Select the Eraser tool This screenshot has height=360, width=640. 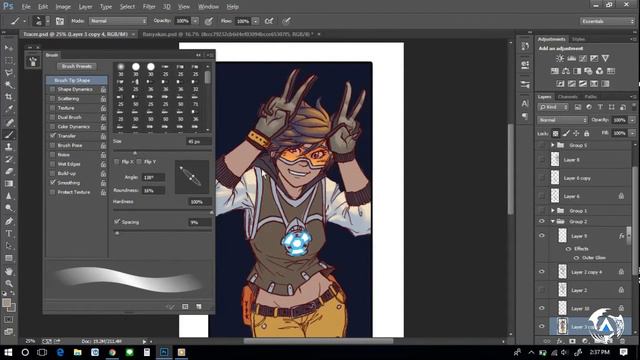pyautogui.click(x=9, y=171)
